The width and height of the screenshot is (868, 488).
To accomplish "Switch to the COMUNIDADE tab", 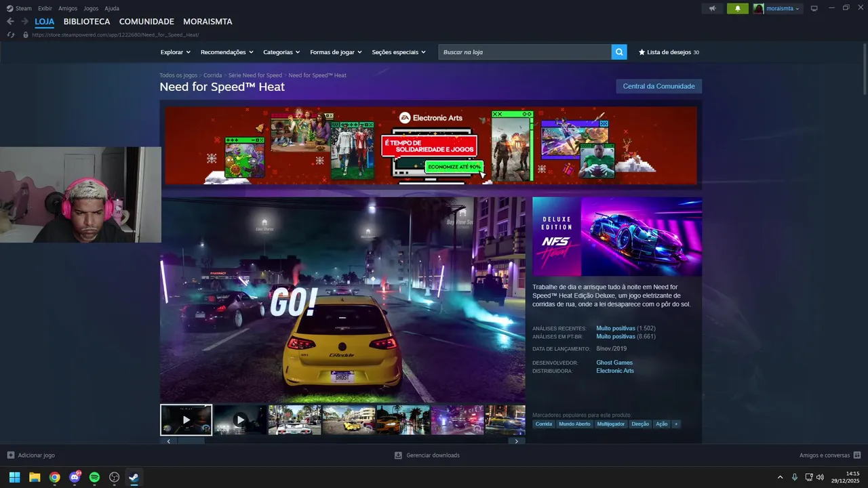I will 146,22.
